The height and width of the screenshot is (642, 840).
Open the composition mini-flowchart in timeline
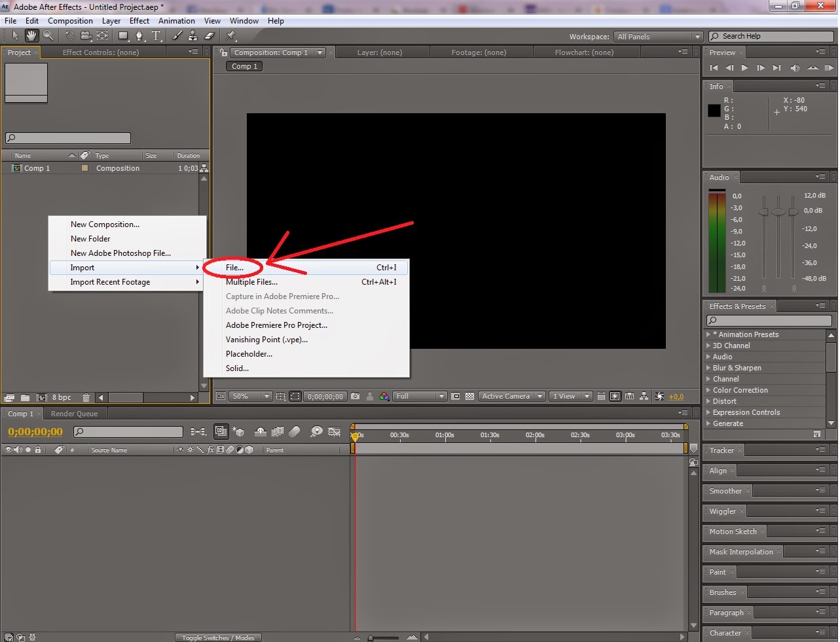coord(198,431)
